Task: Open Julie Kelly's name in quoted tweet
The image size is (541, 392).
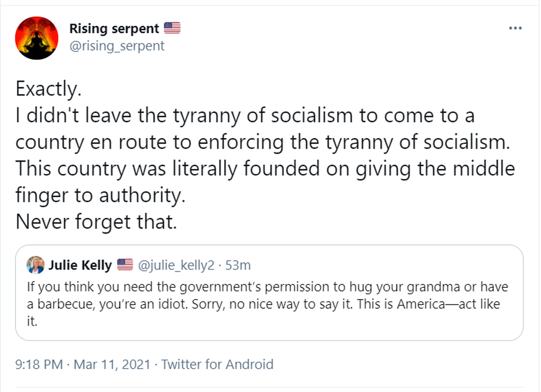Action: pyautogui.click(x=80, y=265)
